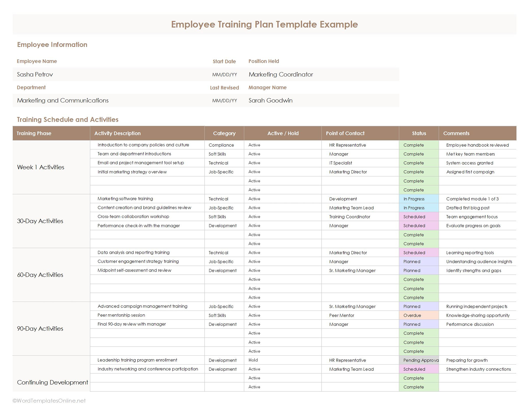Screen dimensions: 532x413
Task: Click 'Leadership training program enrollment'
Action: click(137, 360)
